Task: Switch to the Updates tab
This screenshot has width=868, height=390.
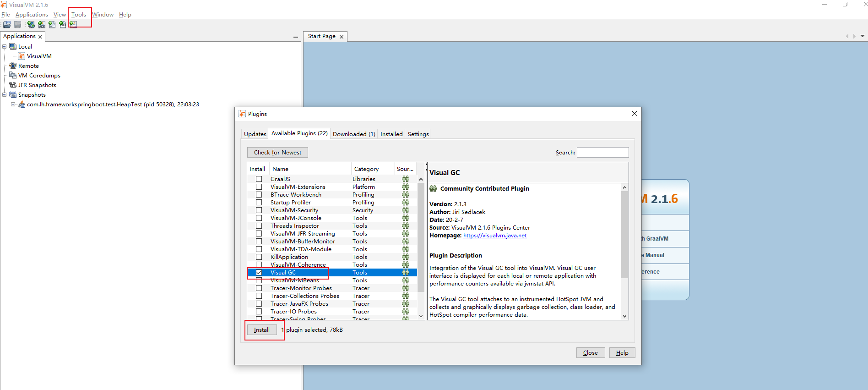Action: pos(255,134)
